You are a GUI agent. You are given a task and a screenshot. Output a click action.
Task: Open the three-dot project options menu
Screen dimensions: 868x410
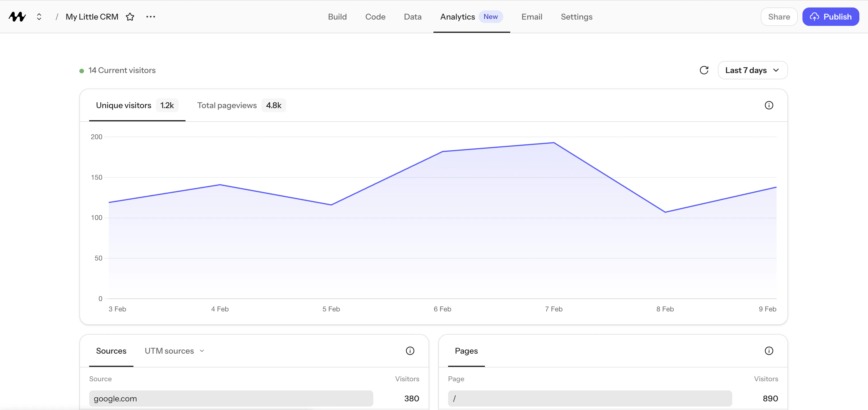coord(151,16)
